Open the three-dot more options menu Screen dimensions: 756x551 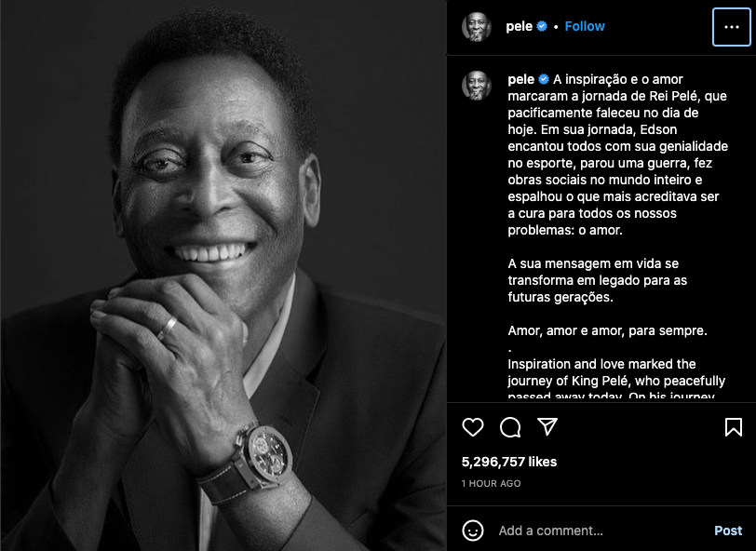coord(732,27)
